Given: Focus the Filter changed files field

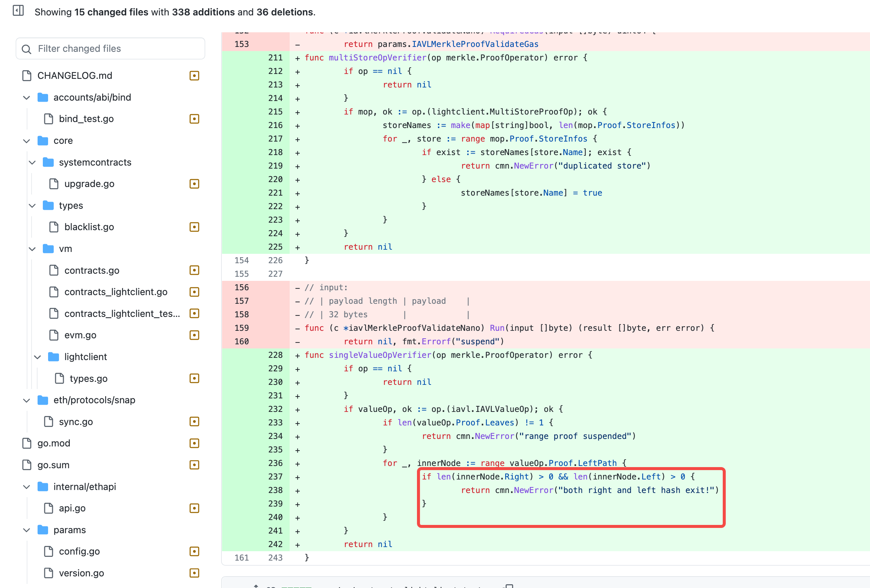Looking at the screenshot, I should point(110,48).
